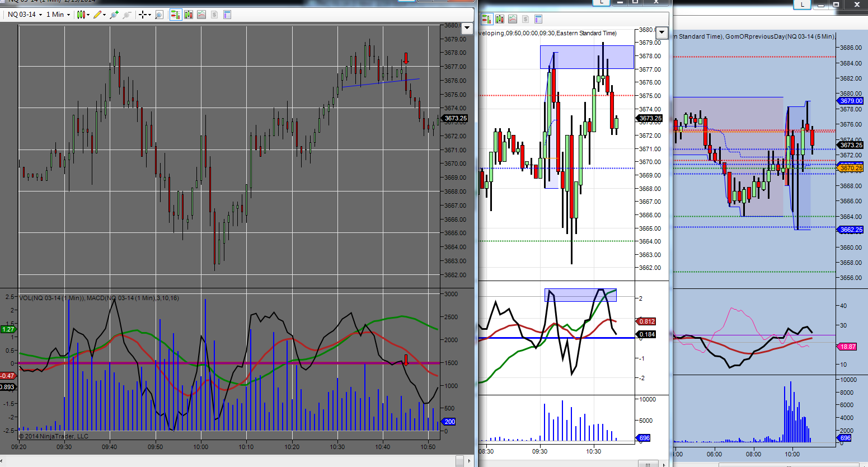868x467 pixels.
Task: Open price axis dropdown in left chart
Action: pos(467,28)
